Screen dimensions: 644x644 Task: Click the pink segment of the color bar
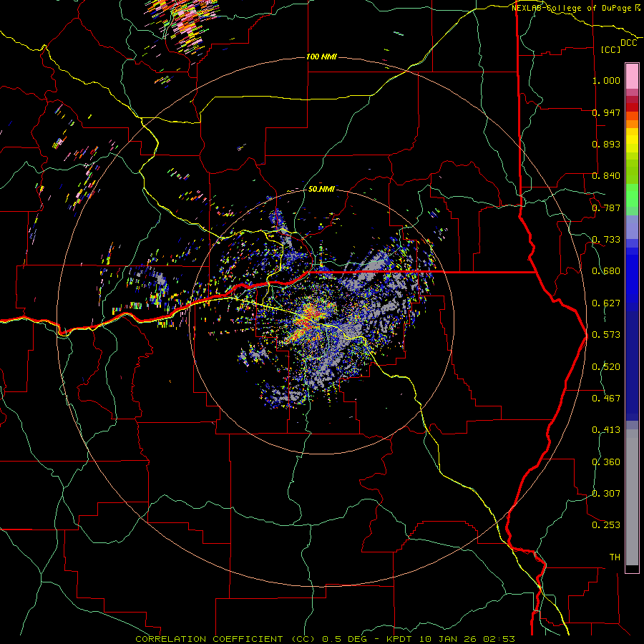point(632,76)
